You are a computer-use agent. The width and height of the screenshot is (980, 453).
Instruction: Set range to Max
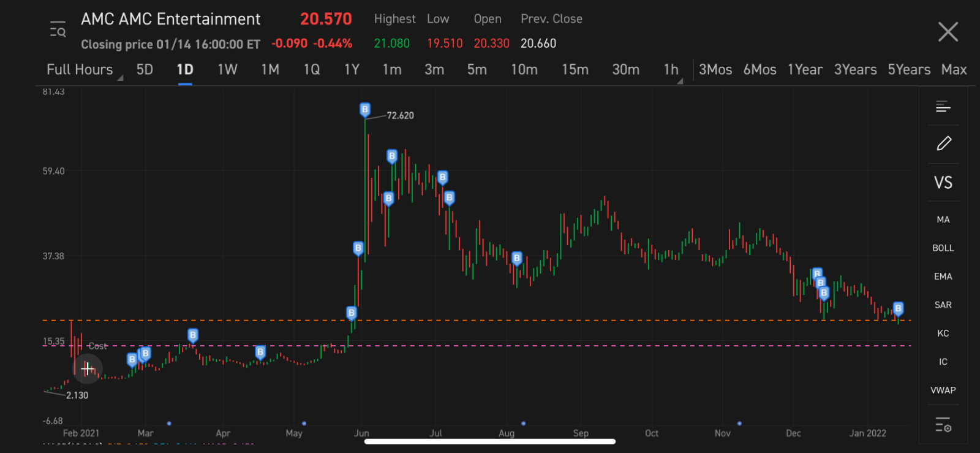(954, 69)
